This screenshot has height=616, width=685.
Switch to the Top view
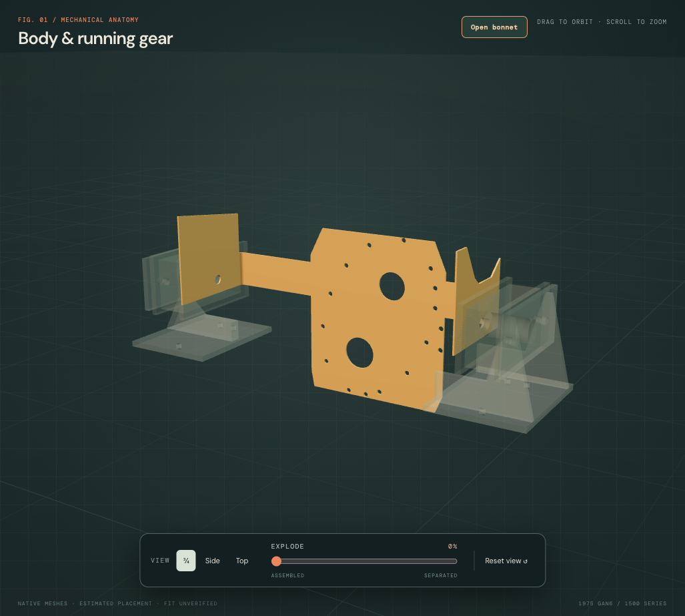[x=242, y=561]
